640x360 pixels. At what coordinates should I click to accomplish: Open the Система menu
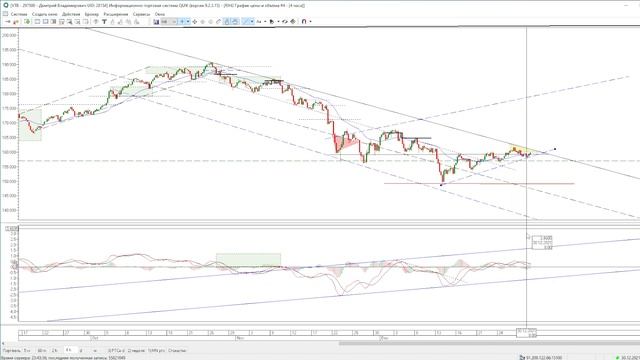pos(19,14)
